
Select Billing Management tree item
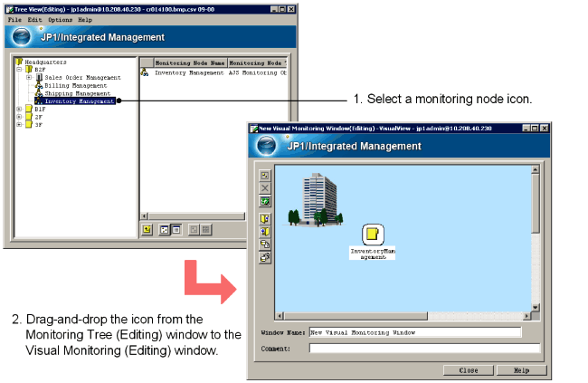tap(76, 86)
